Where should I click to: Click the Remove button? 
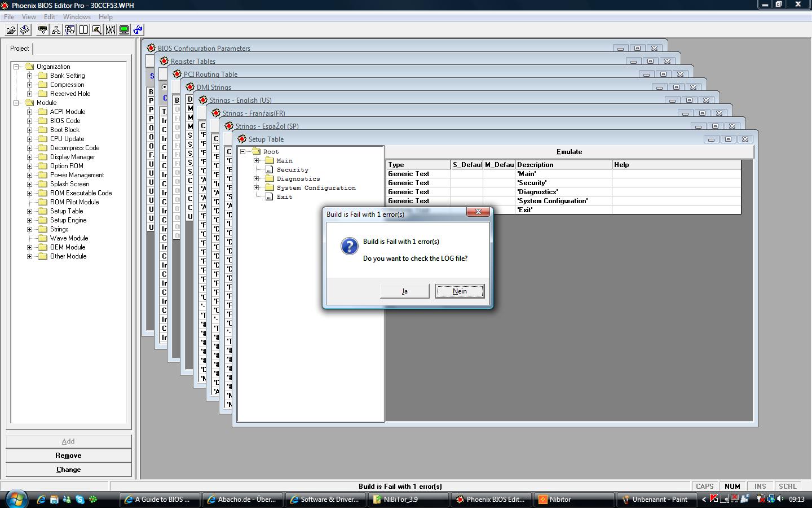(68, 456)
